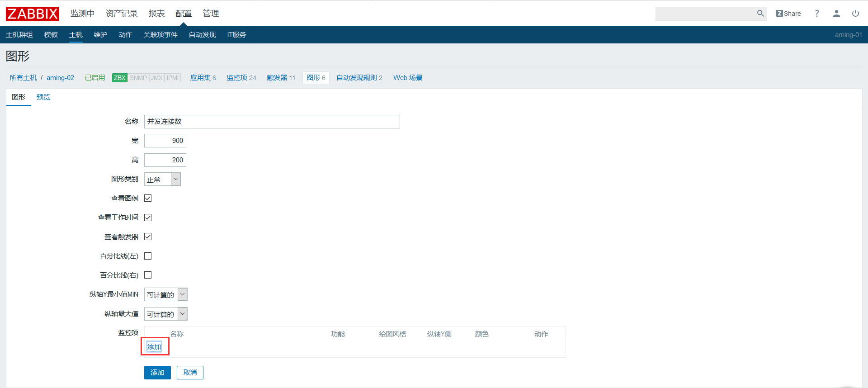
Task: Open the 所有主机 breadcrumb link
Action: (x=24, y=78)
